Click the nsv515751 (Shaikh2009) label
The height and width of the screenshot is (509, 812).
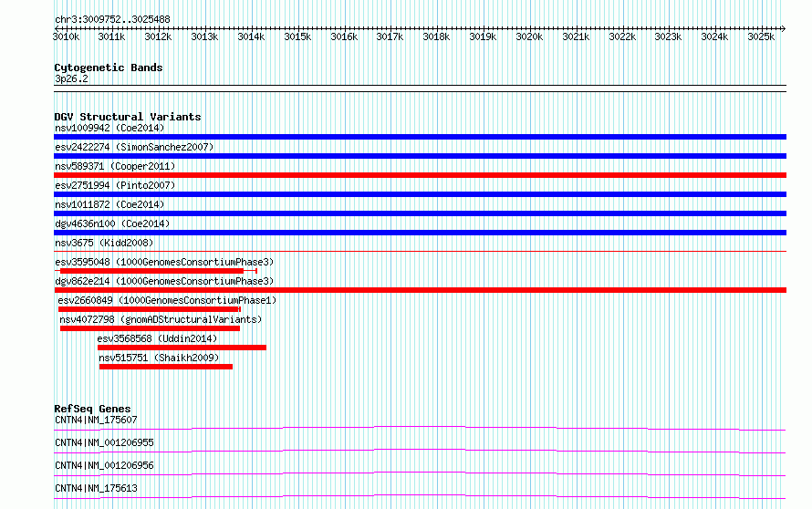tap(159, 358)
